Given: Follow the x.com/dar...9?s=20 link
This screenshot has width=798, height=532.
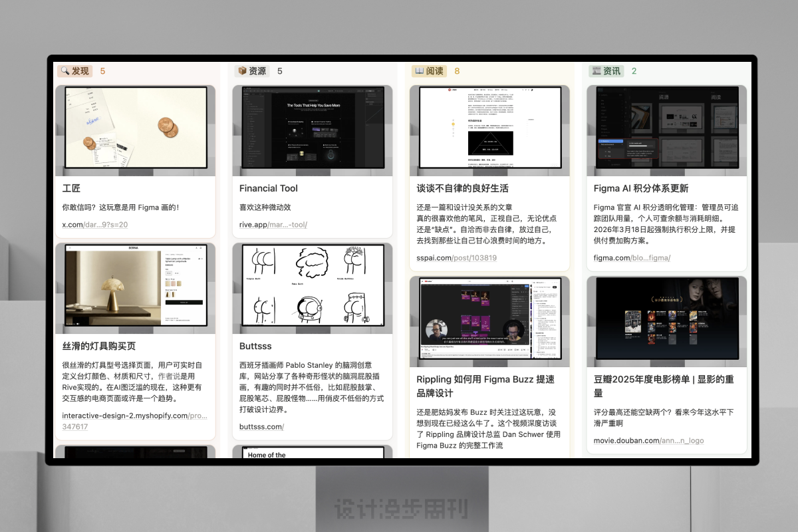Looking at the screenshot, I should tap(95, 225).
